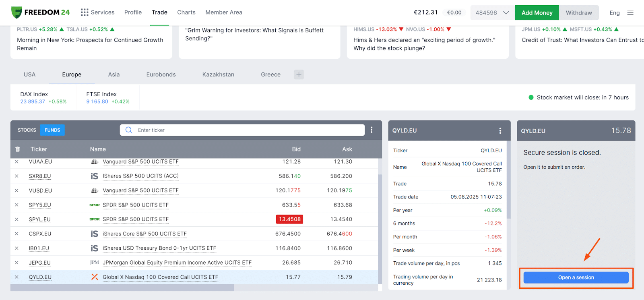Open the ticker list three-dot menu
The height and width of the screenshot is (300, 644).
pyautogui.click(x=372, y=130)
